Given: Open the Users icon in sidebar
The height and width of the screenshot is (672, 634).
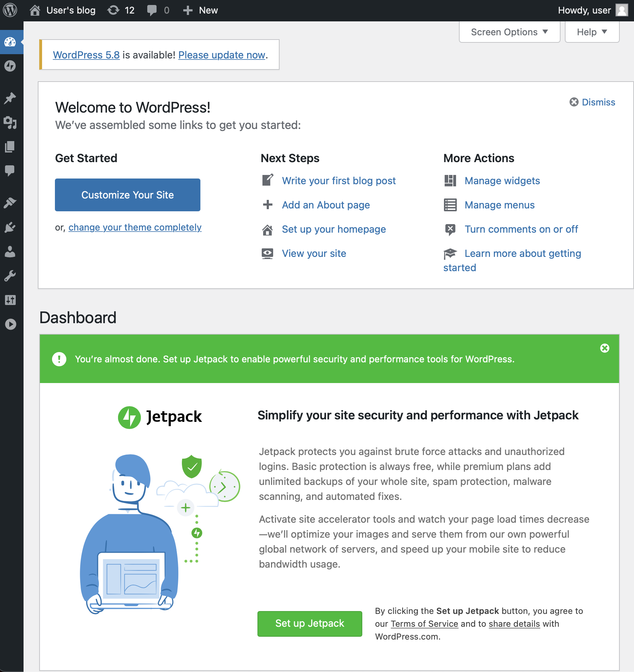Looking at the screenshot, I should click(11, 252).
